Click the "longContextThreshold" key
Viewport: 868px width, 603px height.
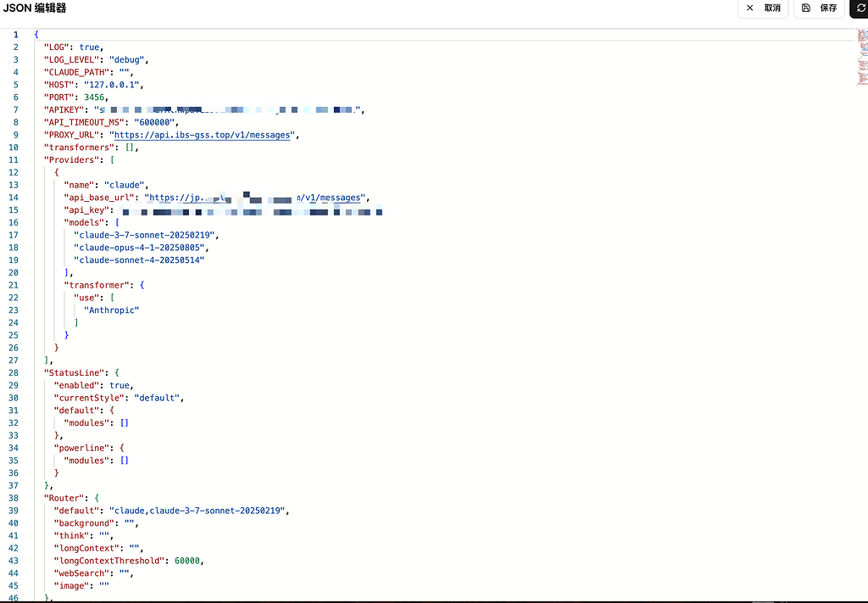tap(109, 561)
